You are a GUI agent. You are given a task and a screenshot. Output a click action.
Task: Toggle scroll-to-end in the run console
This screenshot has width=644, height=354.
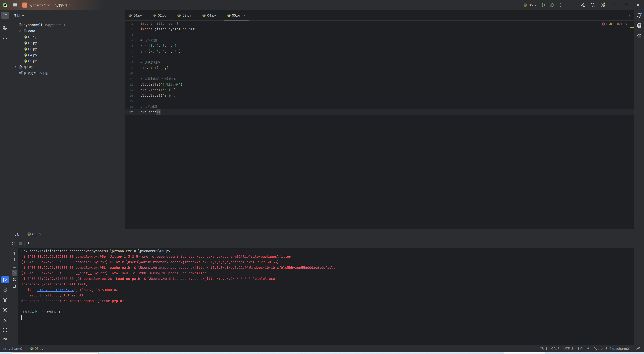click(14, 273)
